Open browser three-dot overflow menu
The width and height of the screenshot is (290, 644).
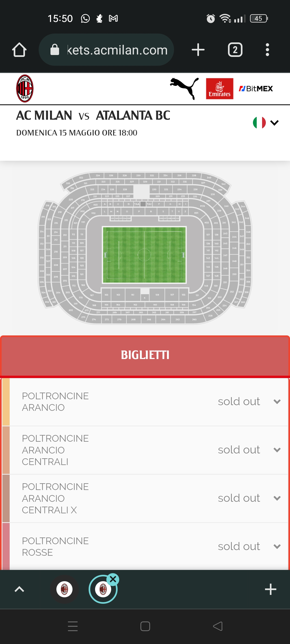[267, 50]
